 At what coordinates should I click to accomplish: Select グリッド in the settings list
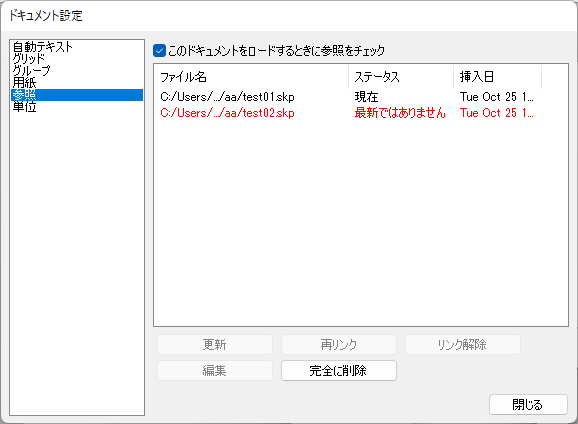point(77,59)
